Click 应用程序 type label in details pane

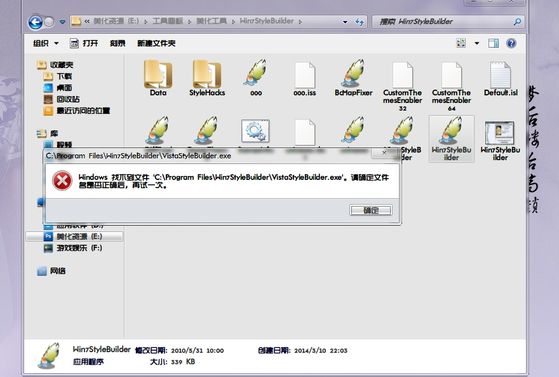tap(88, 362)
